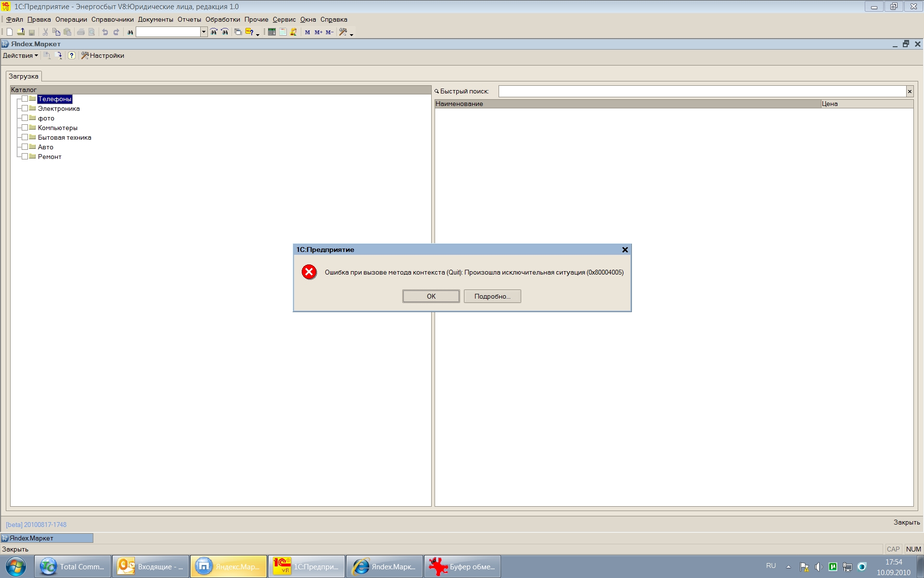
Task: Open the Сервис menu
Action: (x=284, y=20)
